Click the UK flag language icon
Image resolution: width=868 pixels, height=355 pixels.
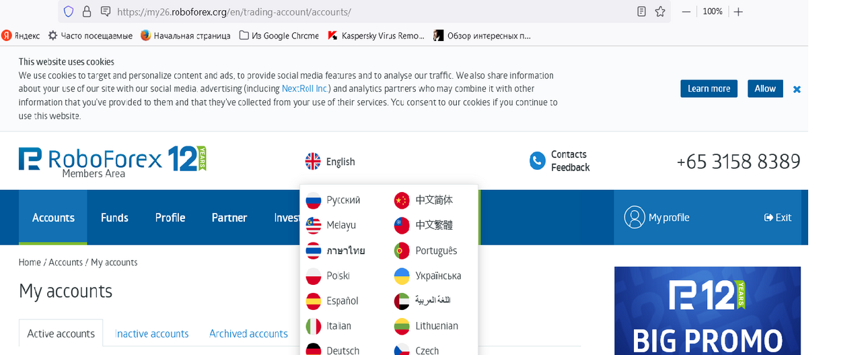(313, 162)
